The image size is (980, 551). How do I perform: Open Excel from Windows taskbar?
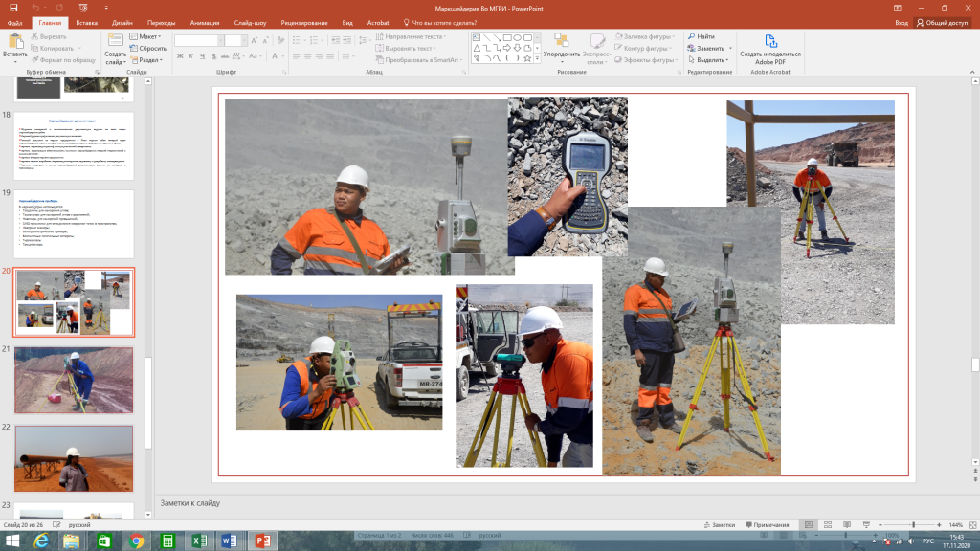click(199, 541)
